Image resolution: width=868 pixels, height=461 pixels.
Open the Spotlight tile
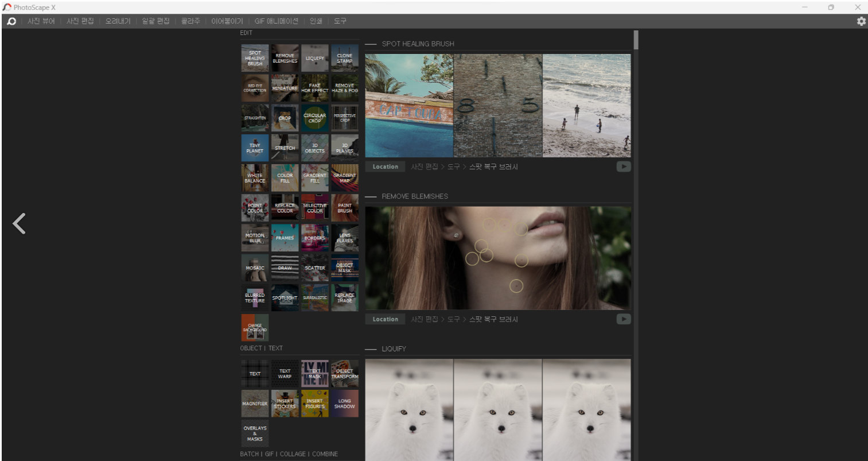pyautogui.click(x=285, y=298)
